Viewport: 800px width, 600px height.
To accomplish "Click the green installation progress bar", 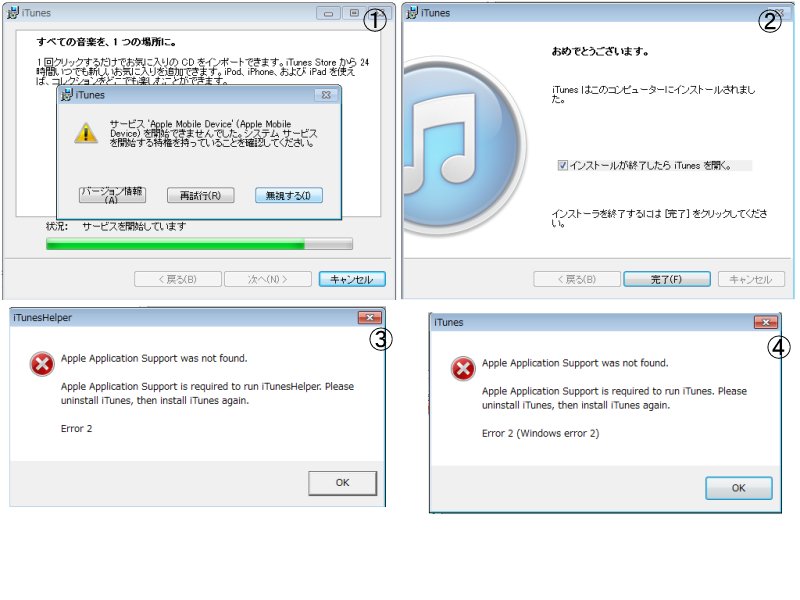I will point(199,244).
